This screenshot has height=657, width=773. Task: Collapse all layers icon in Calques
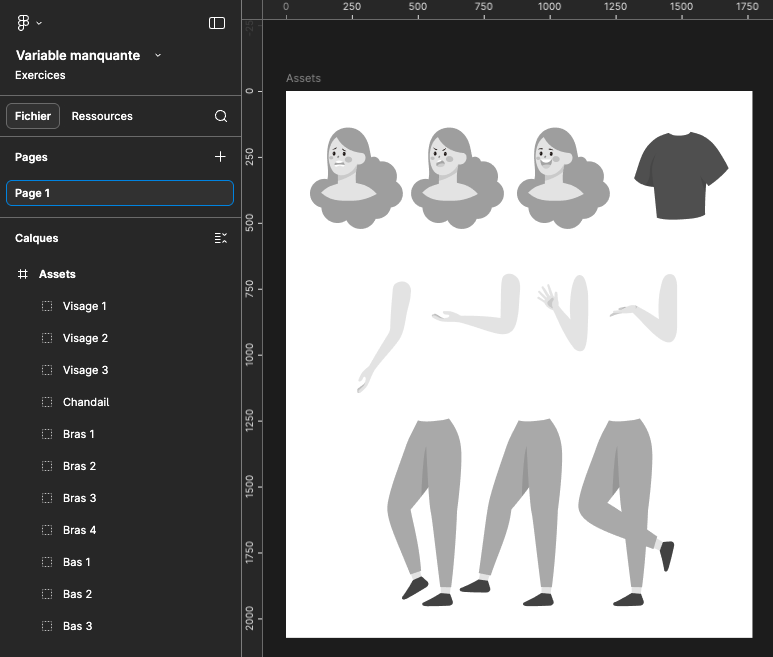(221, 238)
